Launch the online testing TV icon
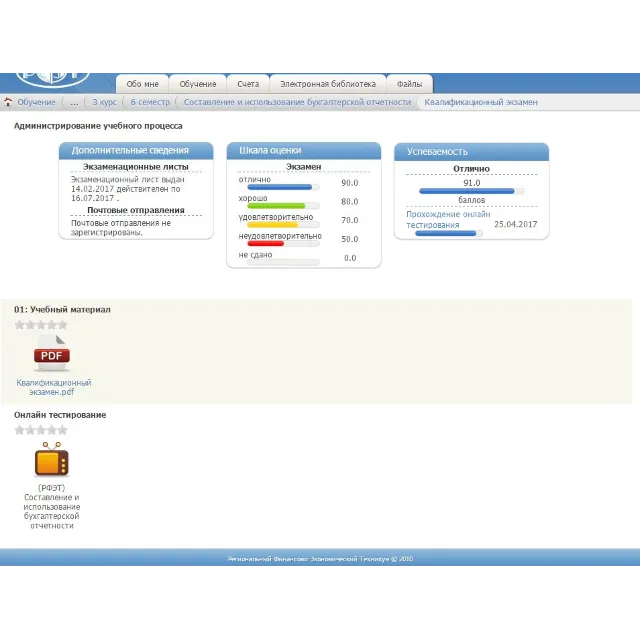Screen dimensions: 640x640 point(52,460)
